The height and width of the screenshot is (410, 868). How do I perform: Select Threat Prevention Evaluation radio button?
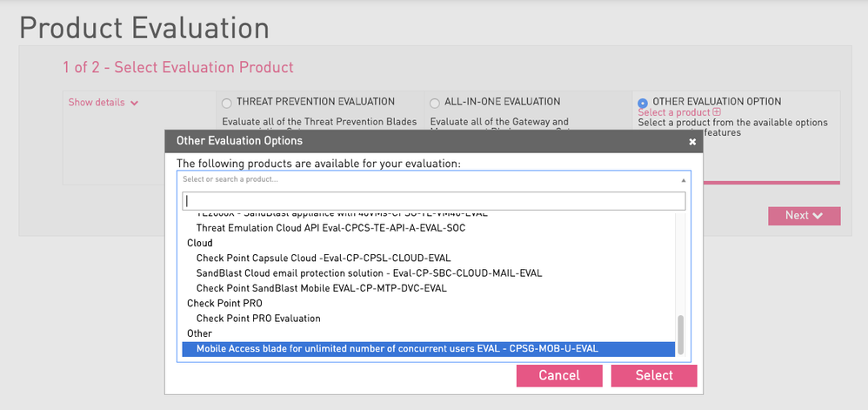click(226, 103)
